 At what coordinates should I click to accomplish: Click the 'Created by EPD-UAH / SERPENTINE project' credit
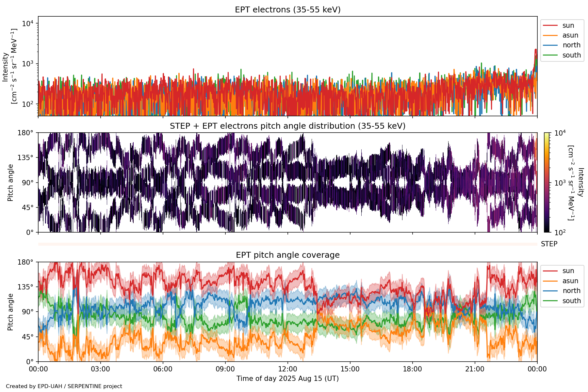[x=64, y=386]
